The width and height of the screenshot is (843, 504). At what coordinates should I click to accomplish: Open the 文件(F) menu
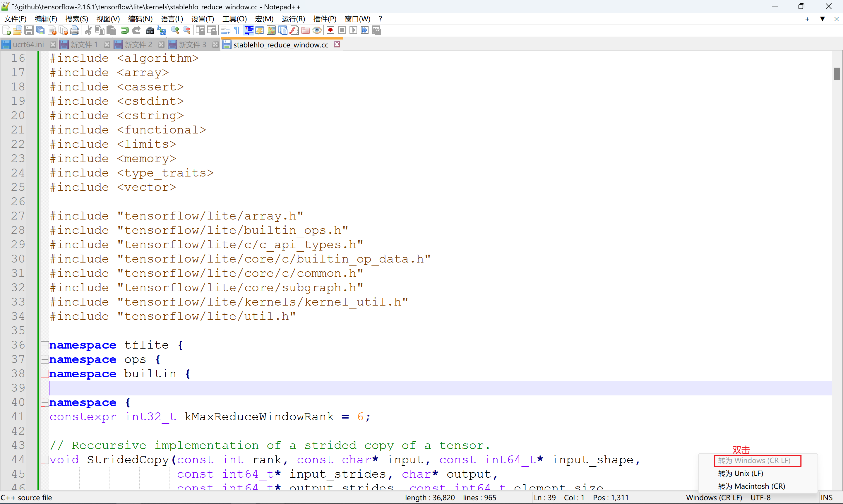coord(15,19)
